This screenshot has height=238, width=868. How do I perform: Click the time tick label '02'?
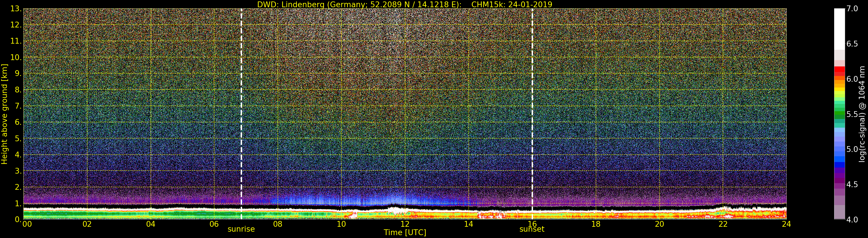87,224
